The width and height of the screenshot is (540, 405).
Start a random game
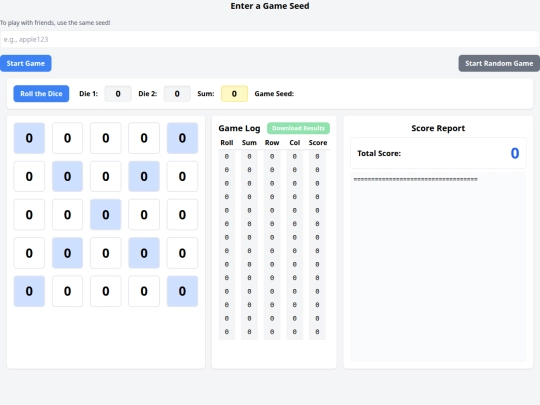tap(499, 63)
